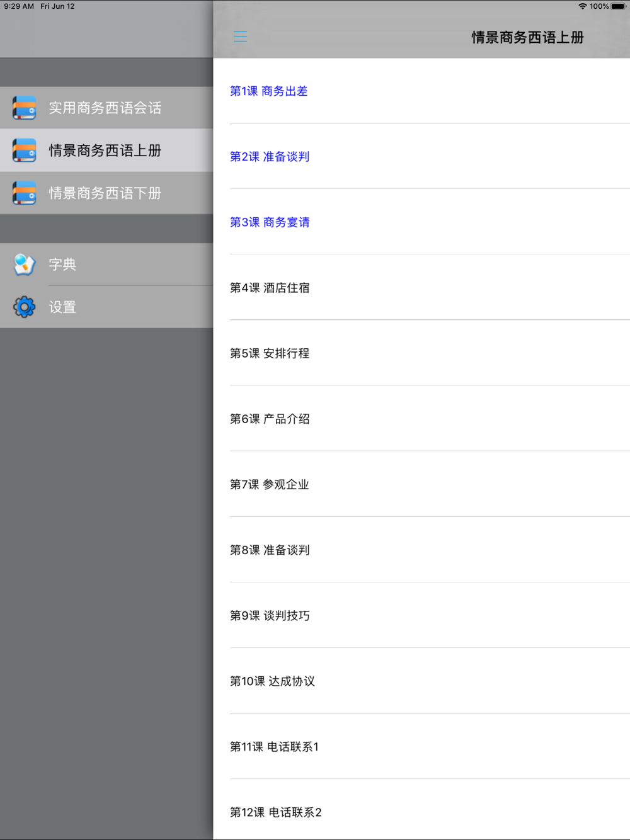Select lesson 第4课 酒店住宿

click(270, 288)
